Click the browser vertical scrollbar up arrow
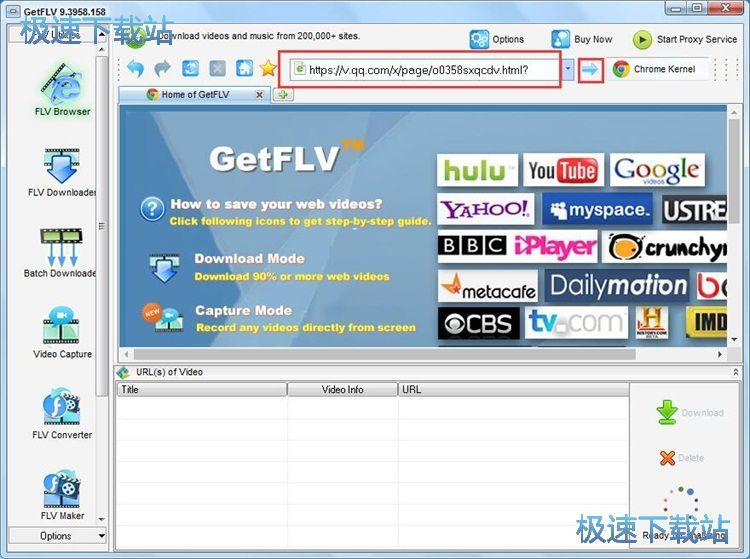Viewport: 750px width, 559px height. [x=734, y=112]
